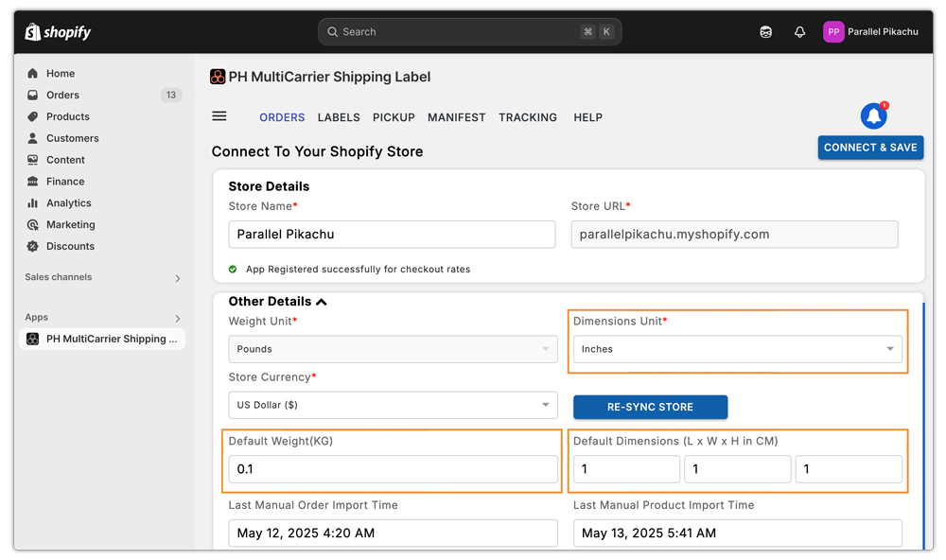Click the Orders count badge 13
Image resolution: width=946 pixels, height=560 pixels.
click(170, 96)
